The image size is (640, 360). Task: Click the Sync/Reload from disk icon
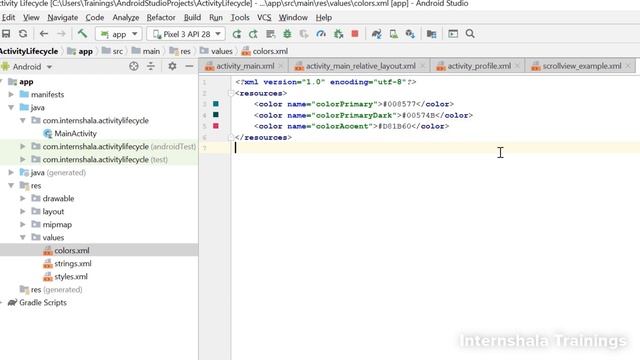pyautogui.click(x=23, y=34)
